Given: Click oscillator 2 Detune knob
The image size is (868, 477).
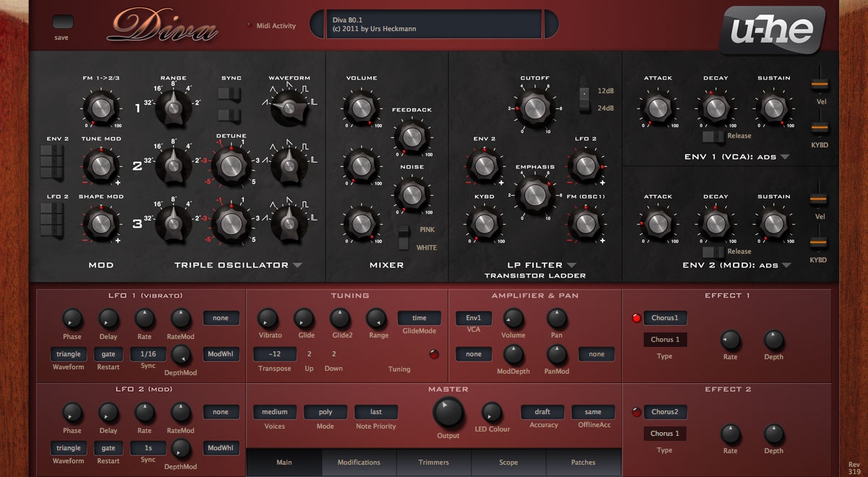Looking at the screenshot, I should (230, 166).
